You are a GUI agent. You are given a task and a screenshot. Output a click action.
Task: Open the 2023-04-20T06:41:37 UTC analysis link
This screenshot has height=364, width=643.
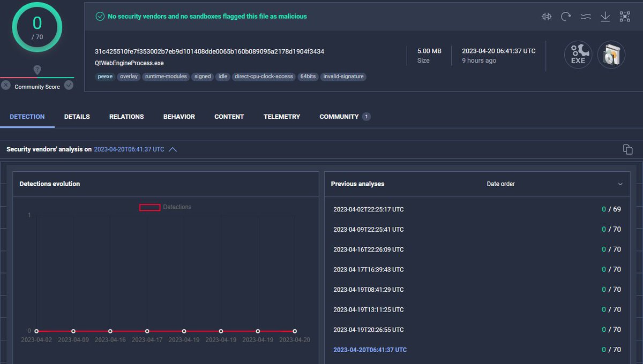point(370,350)
